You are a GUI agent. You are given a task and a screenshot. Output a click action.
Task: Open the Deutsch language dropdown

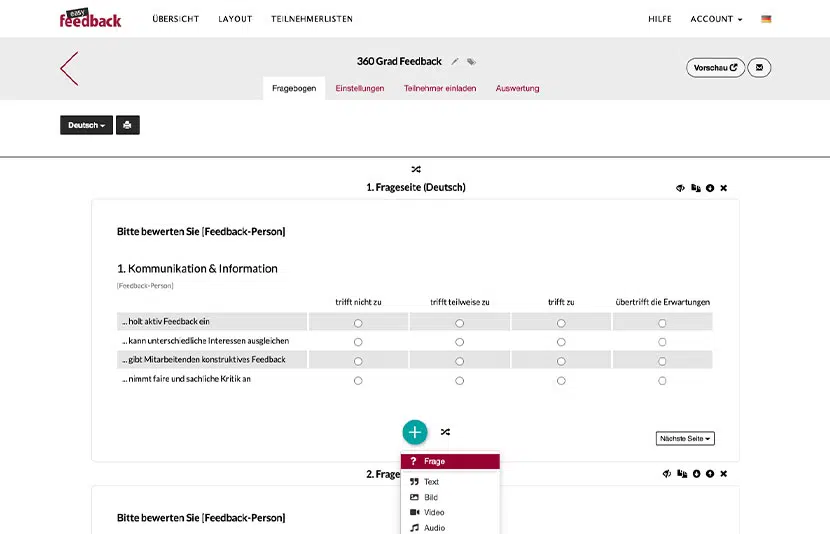(x=86, y=125)
